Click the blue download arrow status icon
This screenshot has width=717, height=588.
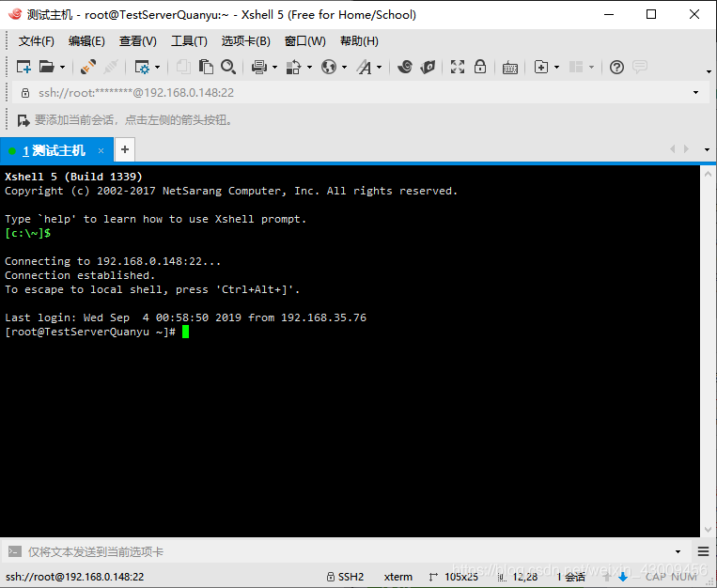tap(622, 577)
